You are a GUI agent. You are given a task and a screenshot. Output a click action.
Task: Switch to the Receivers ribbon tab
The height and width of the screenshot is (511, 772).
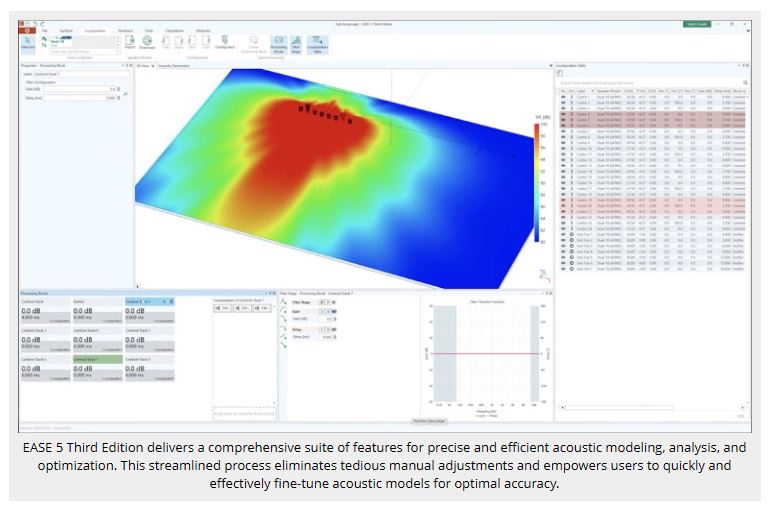(x=126, y=31)
